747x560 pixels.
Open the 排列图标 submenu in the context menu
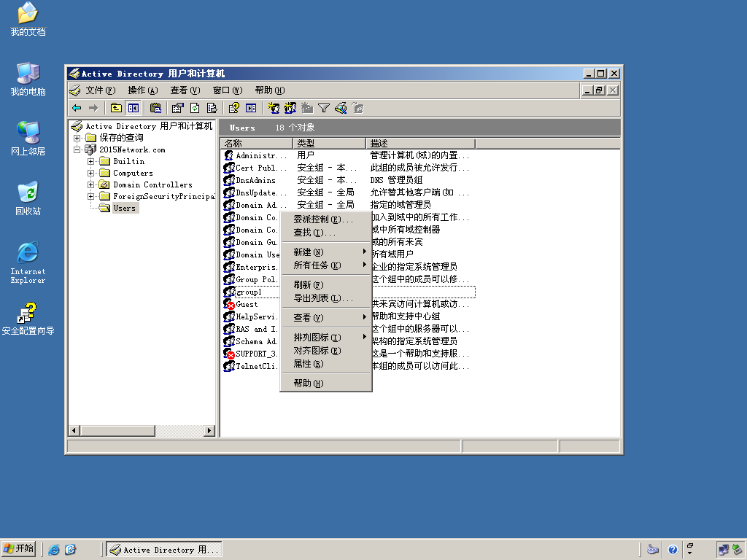[x=326, y=337]
